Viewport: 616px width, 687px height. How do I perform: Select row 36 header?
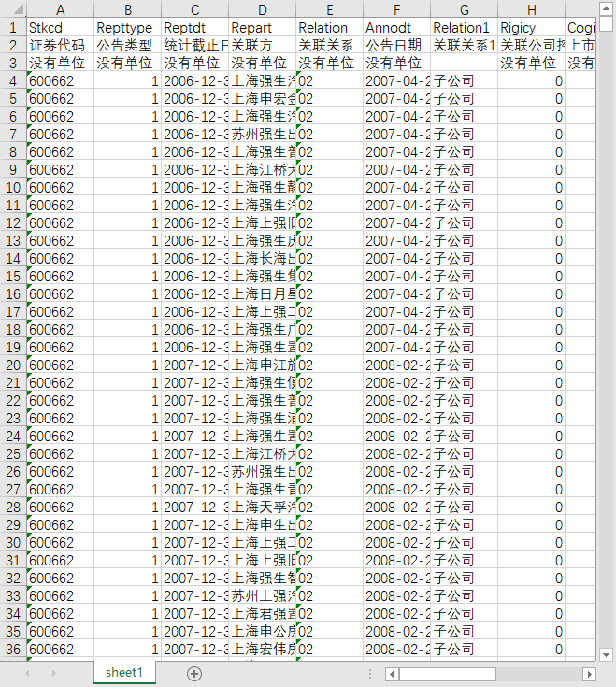click(x=13, y=649)
